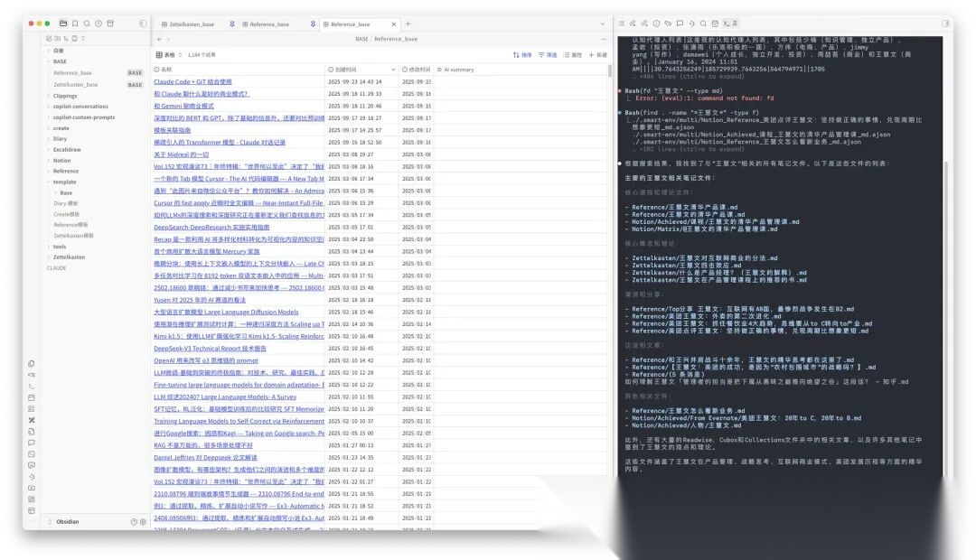This screenshot has width=976, height=560.
Task: Open Obsidian settings gear
Action: point(143,521)
